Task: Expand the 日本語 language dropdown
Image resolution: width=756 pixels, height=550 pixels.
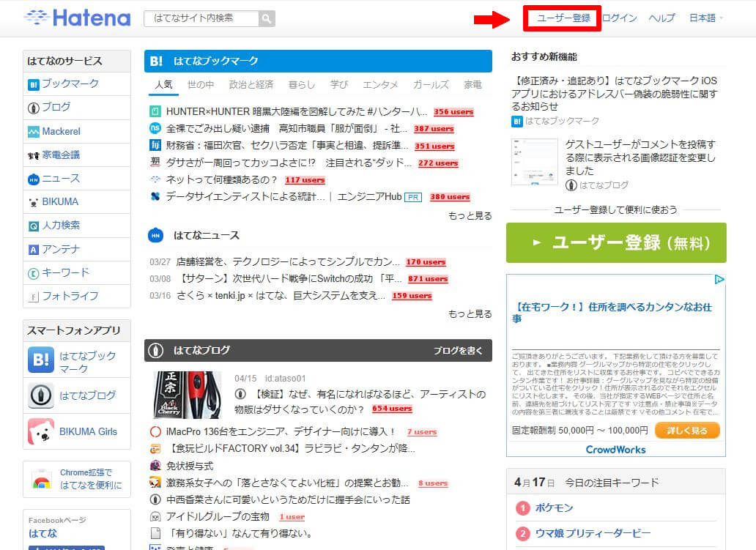Action: (x=706, y=18)
